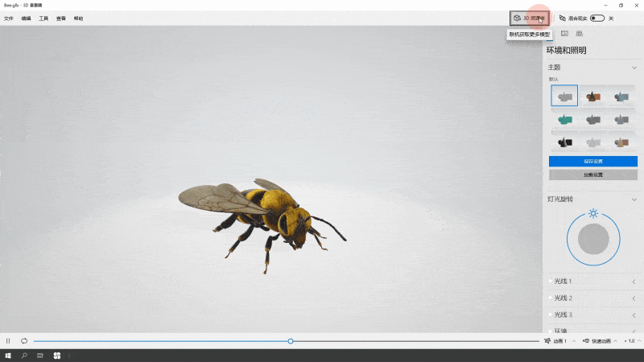Collapse the 主题 section
644x362 pixels.
tap(634, 68)
